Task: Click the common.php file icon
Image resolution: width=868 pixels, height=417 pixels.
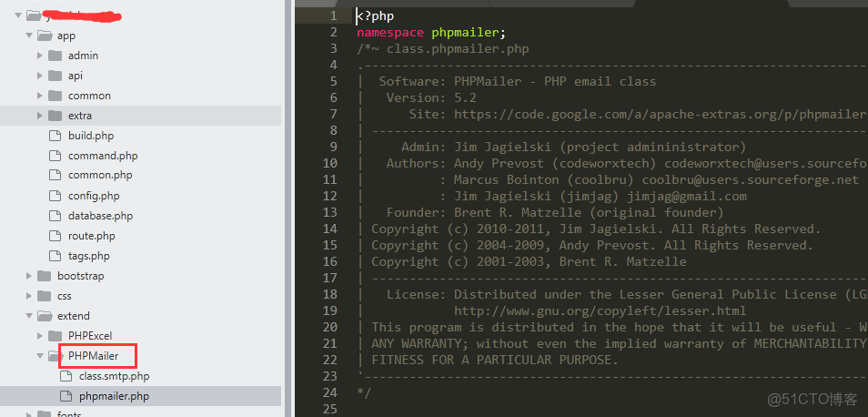Action: tap(55, 175)
